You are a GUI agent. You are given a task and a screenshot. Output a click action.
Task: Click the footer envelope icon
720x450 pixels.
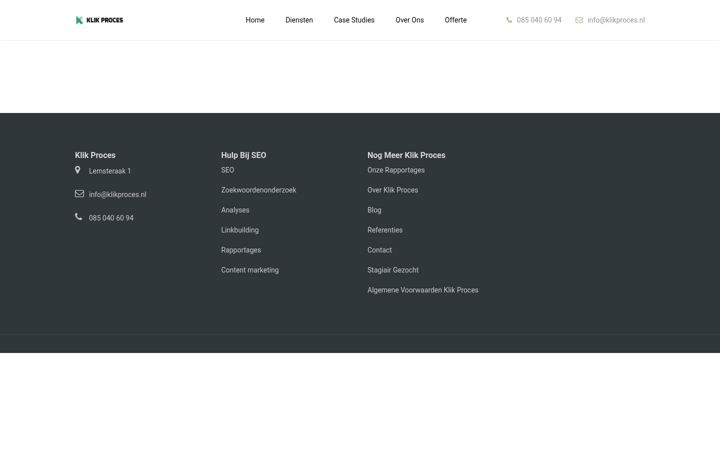(x=79, y=194)
